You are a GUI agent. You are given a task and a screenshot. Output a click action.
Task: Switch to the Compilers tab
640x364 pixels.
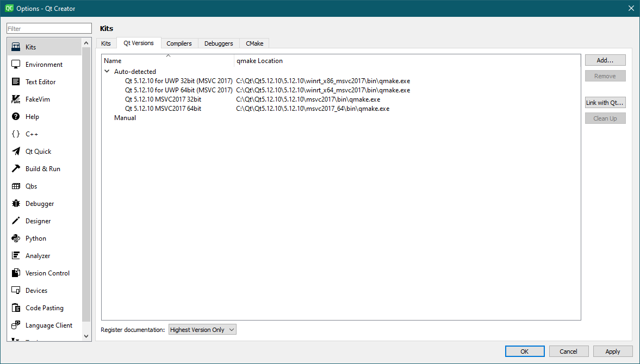(179, 43)
